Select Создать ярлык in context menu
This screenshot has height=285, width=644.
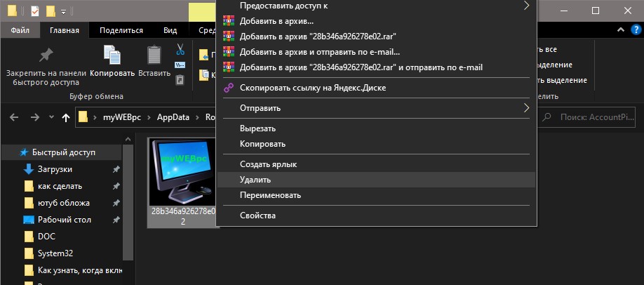click(x=376, y=164)
